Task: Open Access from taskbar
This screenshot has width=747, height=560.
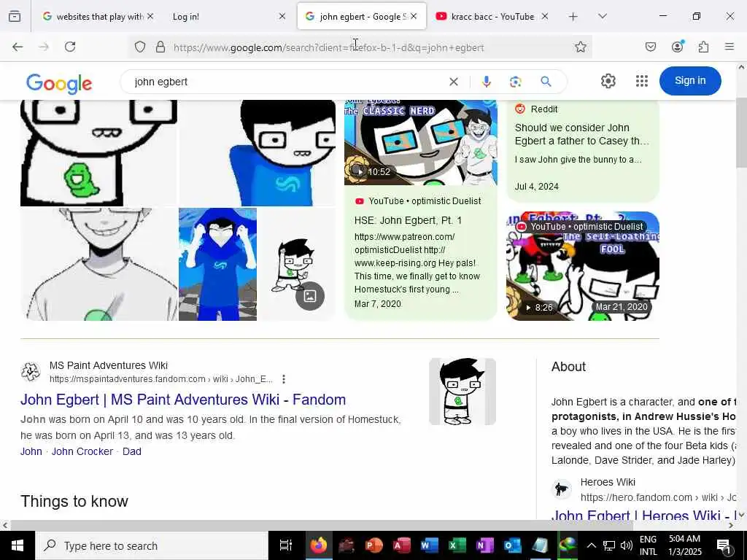Action: click(x=402, y=545)
